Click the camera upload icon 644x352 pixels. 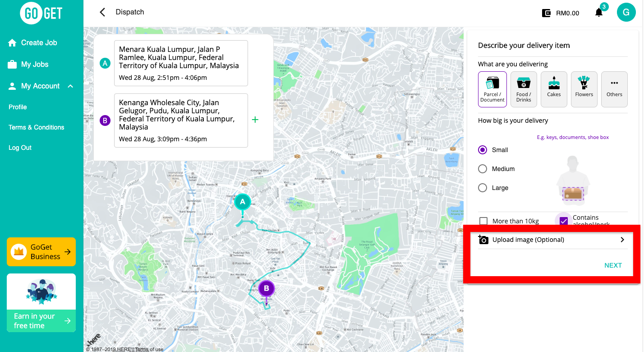pos(483,240)
